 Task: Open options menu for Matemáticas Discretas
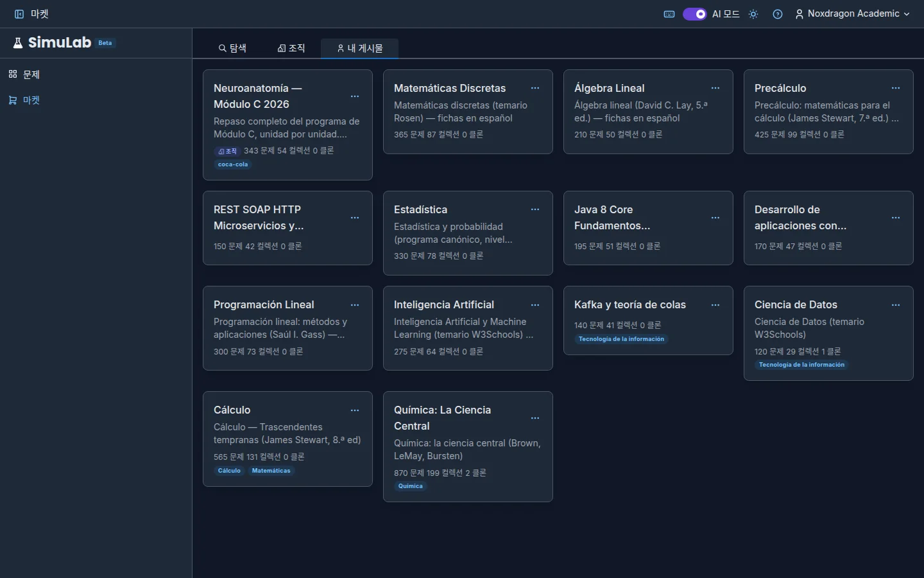click(535, 88)
